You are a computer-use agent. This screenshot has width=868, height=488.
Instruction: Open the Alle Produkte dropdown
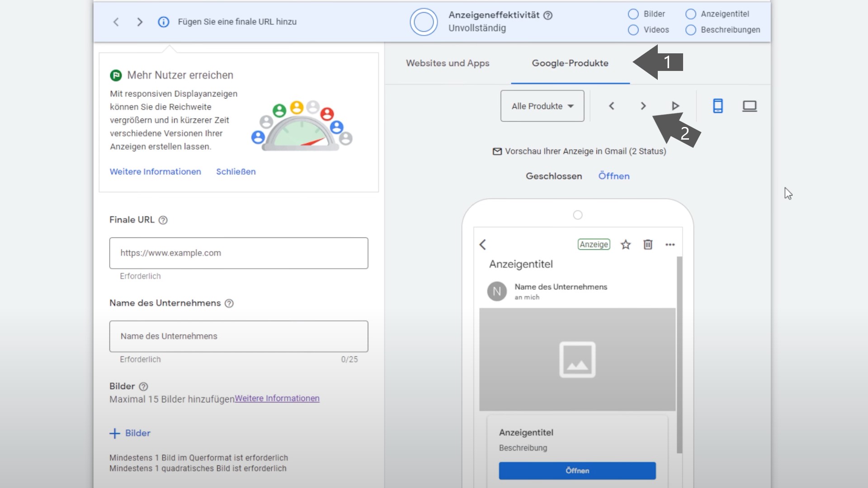pyautogui.click(x=542, y=106)
